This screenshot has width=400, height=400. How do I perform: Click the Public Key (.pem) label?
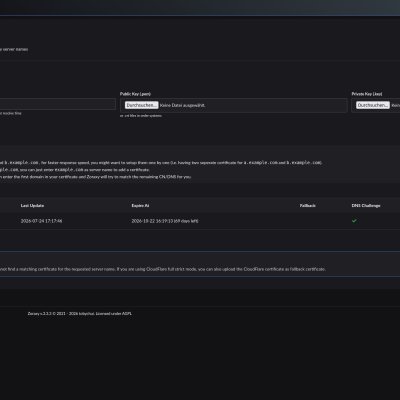coord(135,94)
